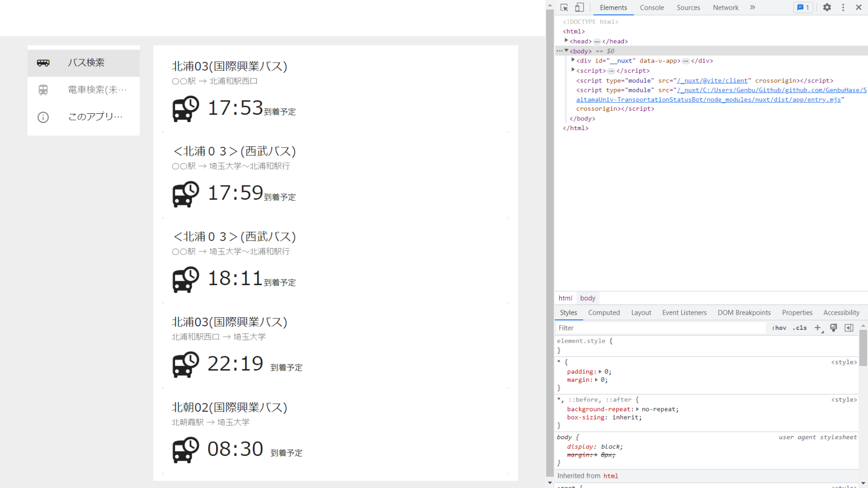Click the styles Filter input field
Image resolution: width=868 pixels, height=488 pixels.
pyautogui.click(x=661, y=328)
